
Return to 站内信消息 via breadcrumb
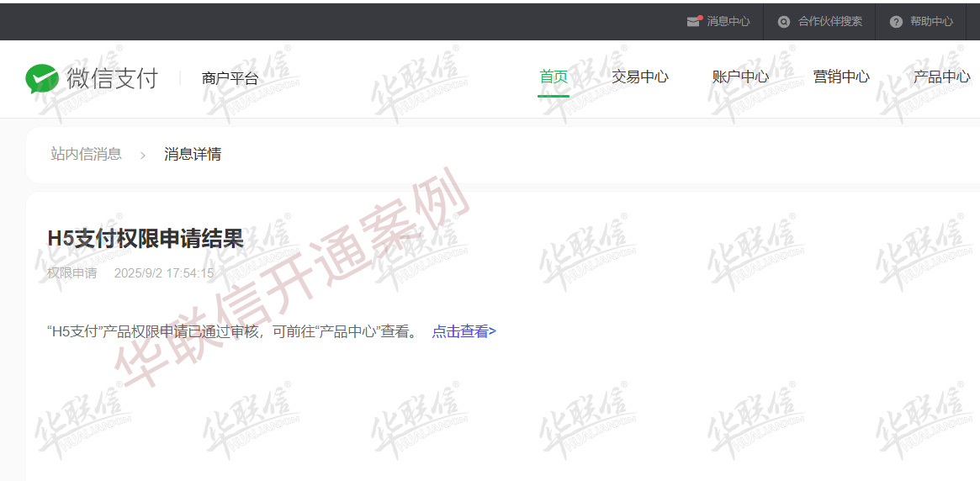click(86, 154)
